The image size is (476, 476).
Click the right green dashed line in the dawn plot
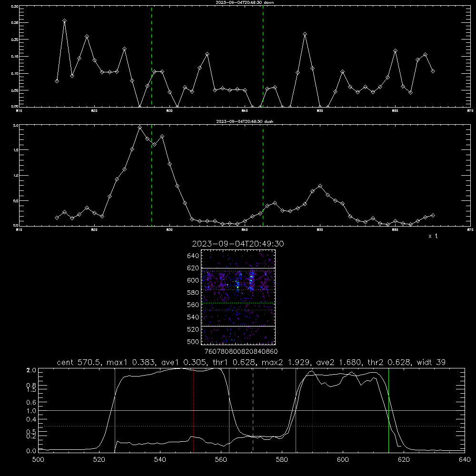(263, 56)
